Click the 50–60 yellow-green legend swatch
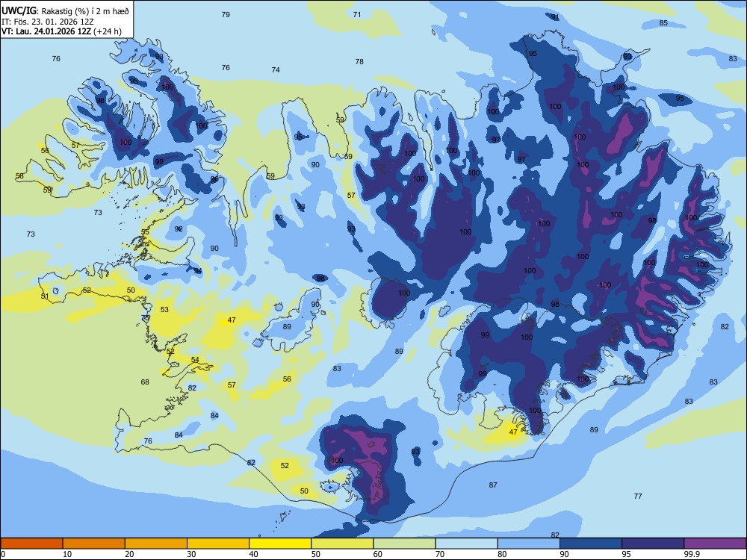The width and height of the screenshot is (747, 560). pyautogui.click(x=342, y=544)
